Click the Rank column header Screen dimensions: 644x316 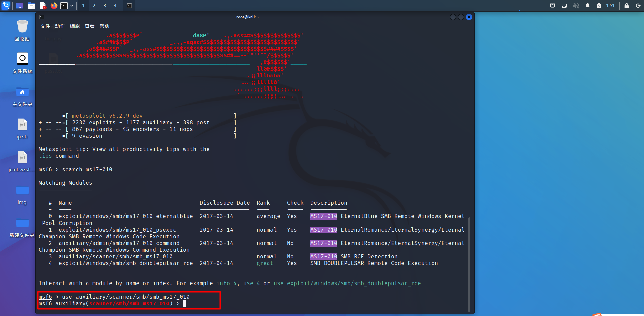tap(263, 203)
